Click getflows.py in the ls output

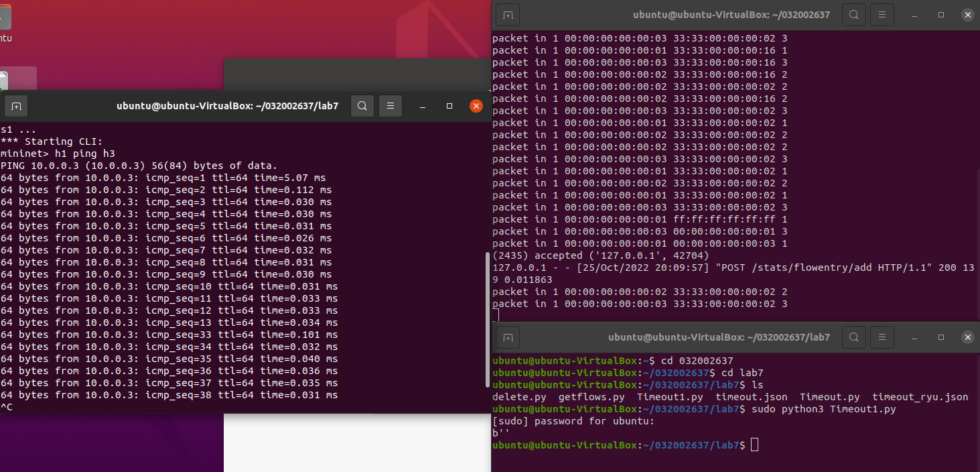(x=591, y=397)
